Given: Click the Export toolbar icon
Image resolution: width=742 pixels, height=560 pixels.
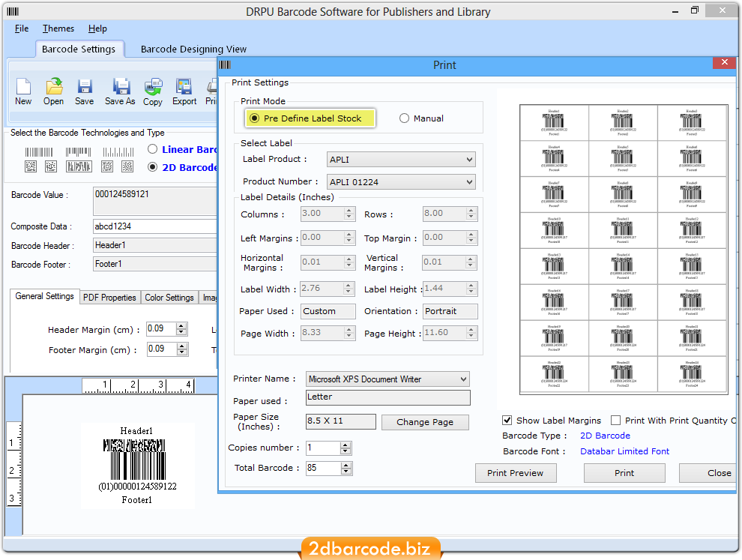Looking at the screenshot, I should pyautogui.click(x=184, y=87).
